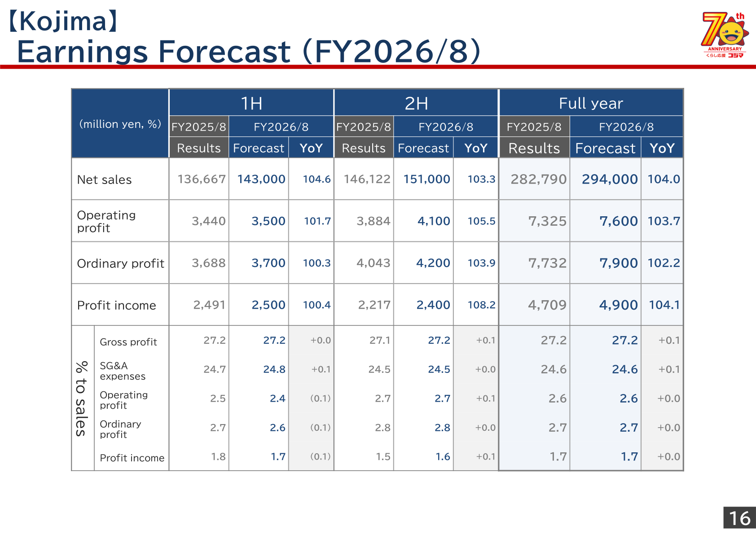Click the 4,900 profit income forecast
Screen dimensions: 756x534
619,305
